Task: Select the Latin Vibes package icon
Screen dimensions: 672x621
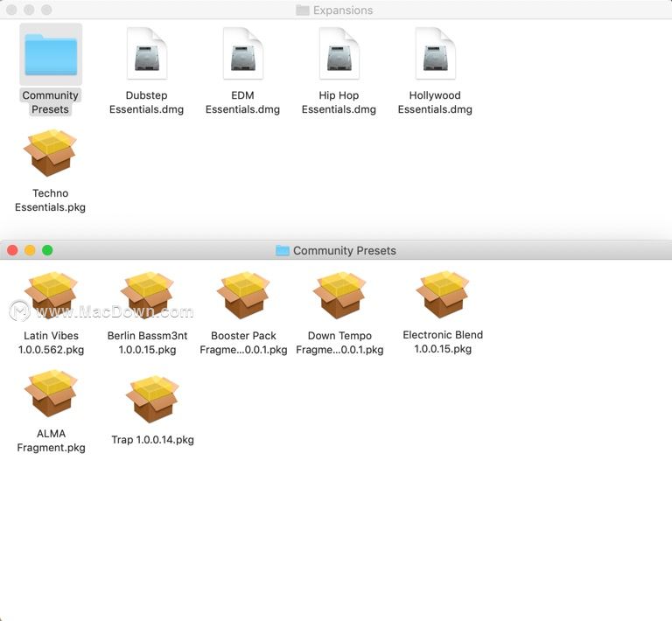Action: 51,295
